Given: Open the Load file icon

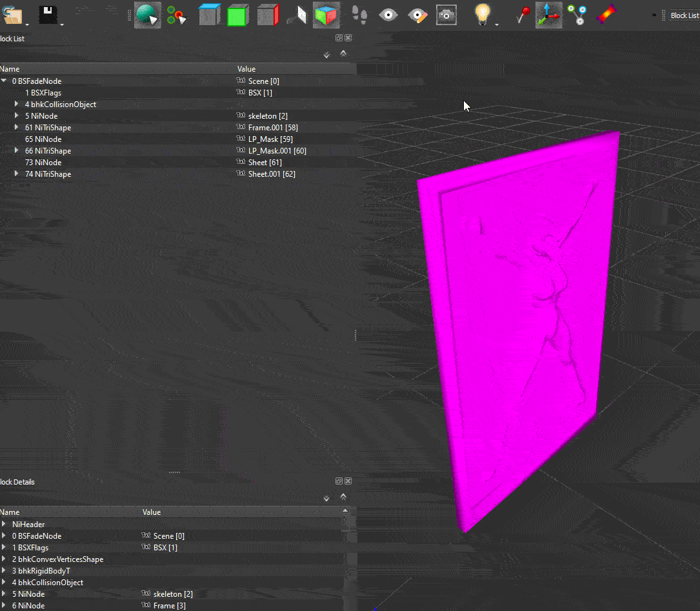Looking at the screenshot, I should (12, 15).
